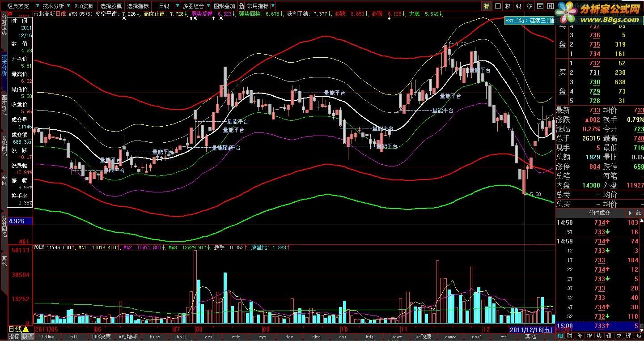Switch to K线回忆 side tab

[x=4, y=146]
